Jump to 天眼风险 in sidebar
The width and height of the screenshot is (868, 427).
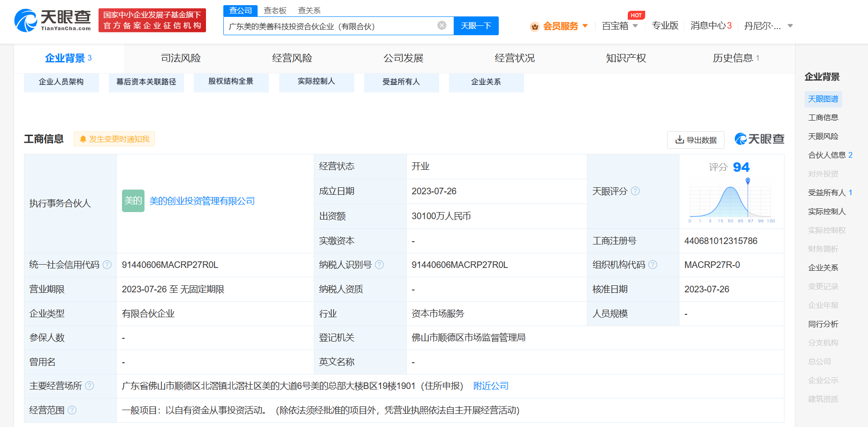point(823,137)
